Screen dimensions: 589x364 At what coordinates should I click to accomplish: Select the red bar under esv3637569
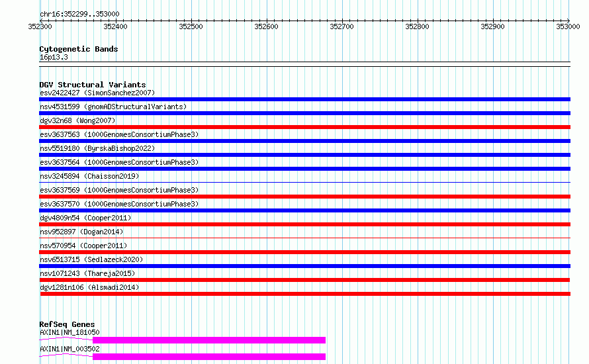coord(304,197)
